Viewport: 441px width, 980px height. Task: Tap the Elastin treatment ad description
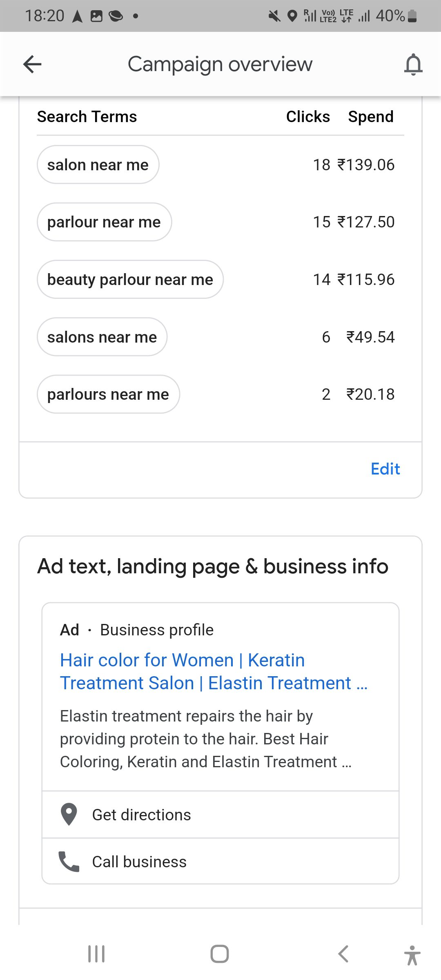click(x=206, y=739)
